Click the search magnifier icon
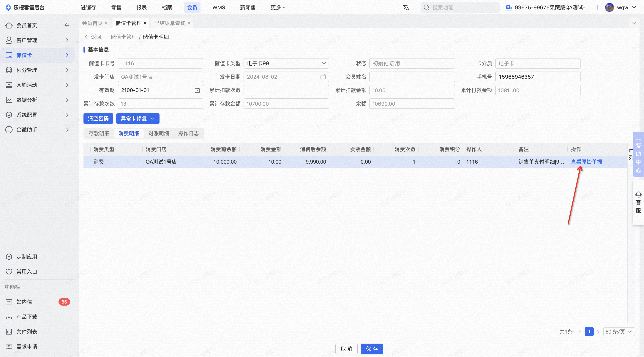 click(427, 7)
